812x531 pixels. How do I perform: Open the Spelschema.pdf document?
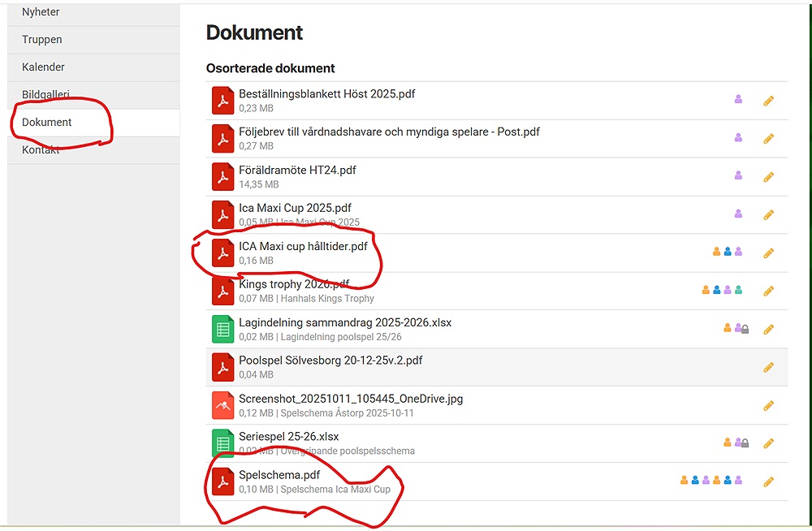click(279, 475)
